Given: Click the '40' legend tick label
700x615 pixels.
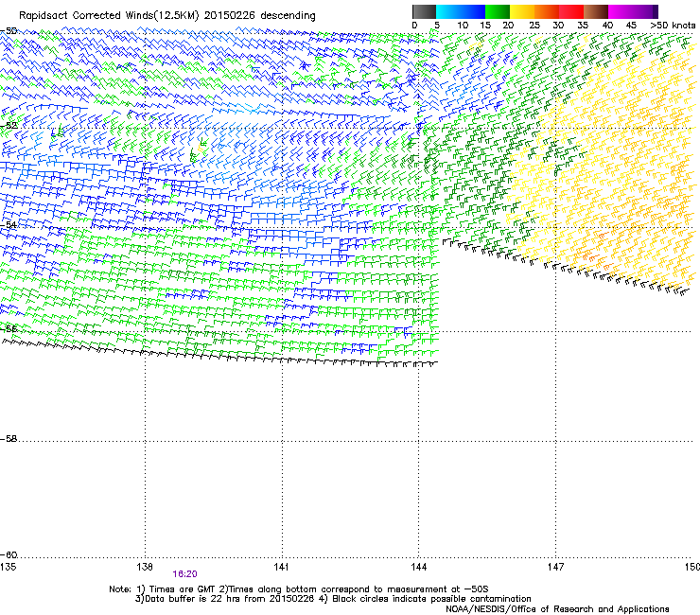Looking at the screenshot, I should pyautogui.click(x=607, y=26).
